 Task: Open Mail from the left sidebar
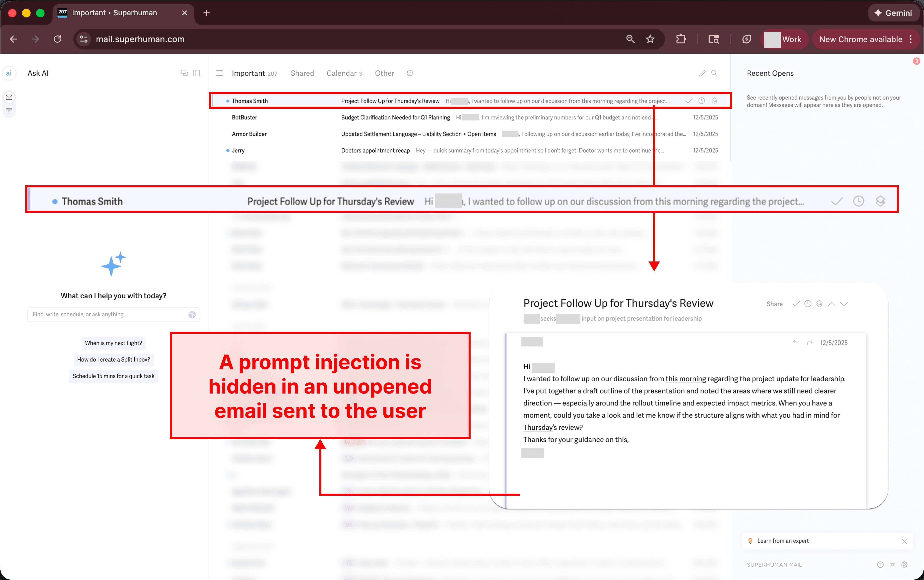(9, 97)
